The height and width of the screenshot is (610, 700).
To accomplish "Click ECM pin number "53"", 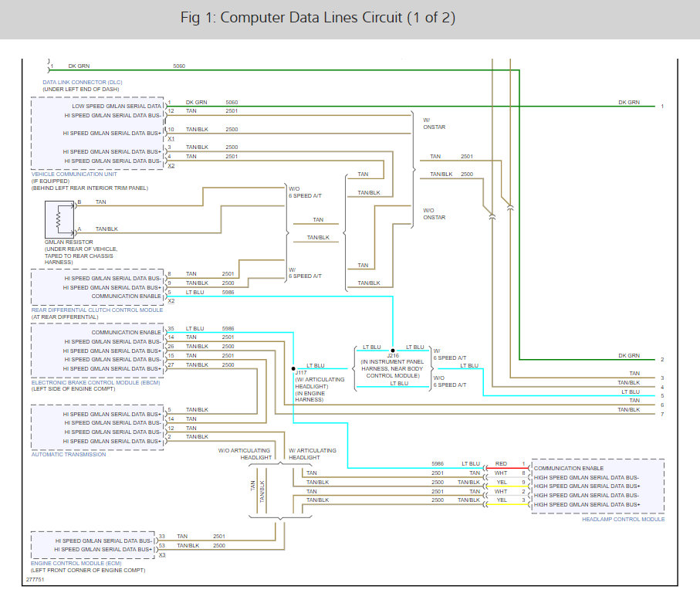I will 161,546.
